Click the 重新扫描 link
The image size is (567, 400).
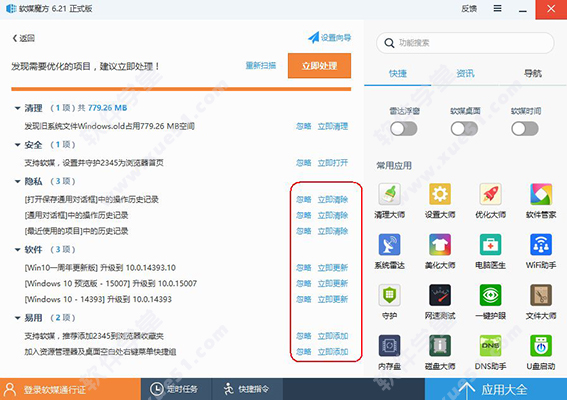[261, 65]
